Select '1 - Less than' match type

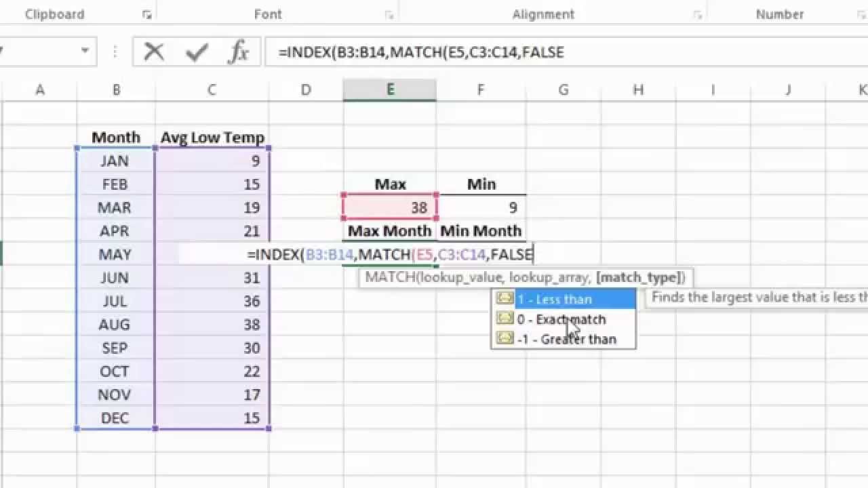coord(564,299)
